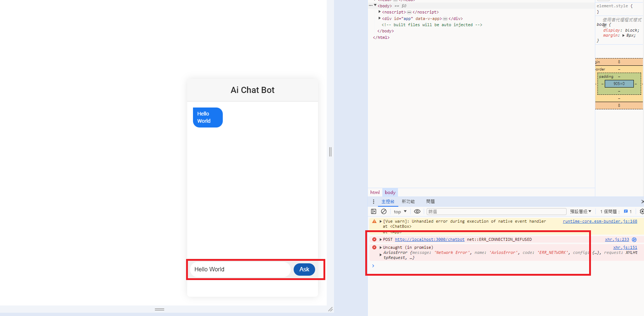Click the eye icon for live expressions

coord(417,211)
